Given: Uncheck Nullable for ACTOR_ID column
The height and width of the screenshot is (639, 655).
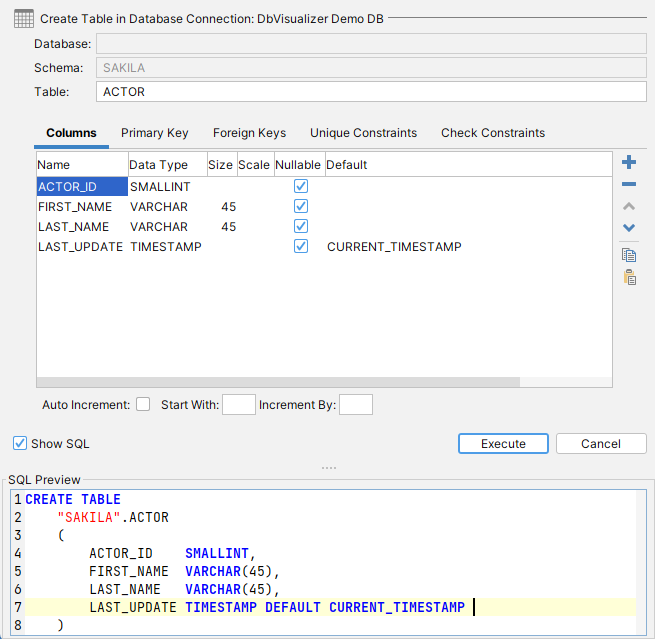Looking at the screenshot, I should [301, 186].
